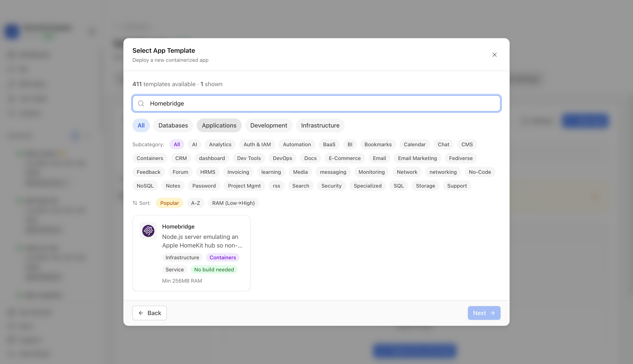Filter by SQL subcategory chip

(399, 185)
